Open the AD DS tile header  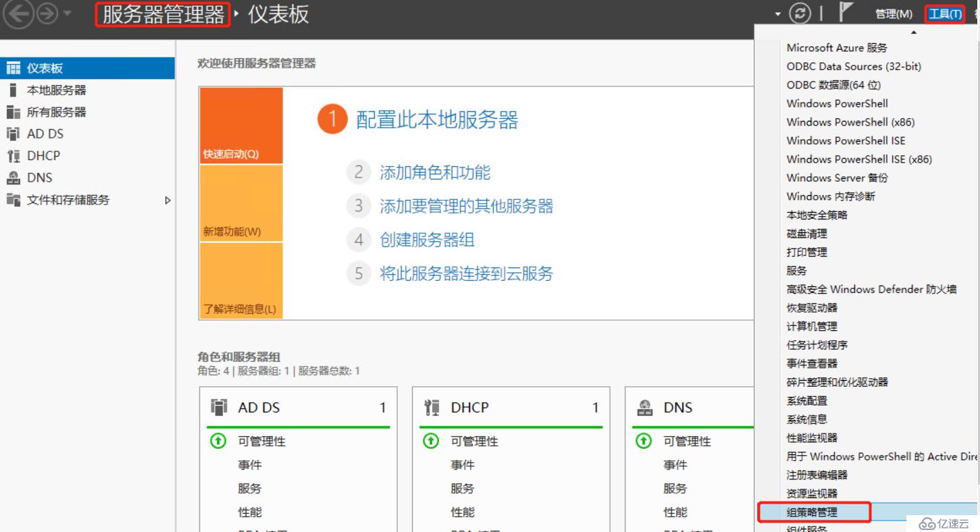tap(298, 407)
